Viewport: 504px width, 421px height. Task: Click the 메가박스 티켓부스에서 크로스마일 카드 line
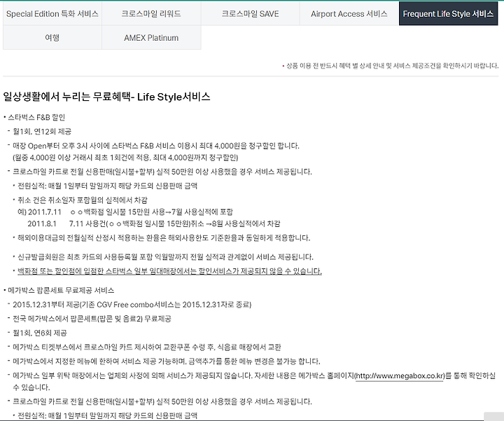[147, 347]
